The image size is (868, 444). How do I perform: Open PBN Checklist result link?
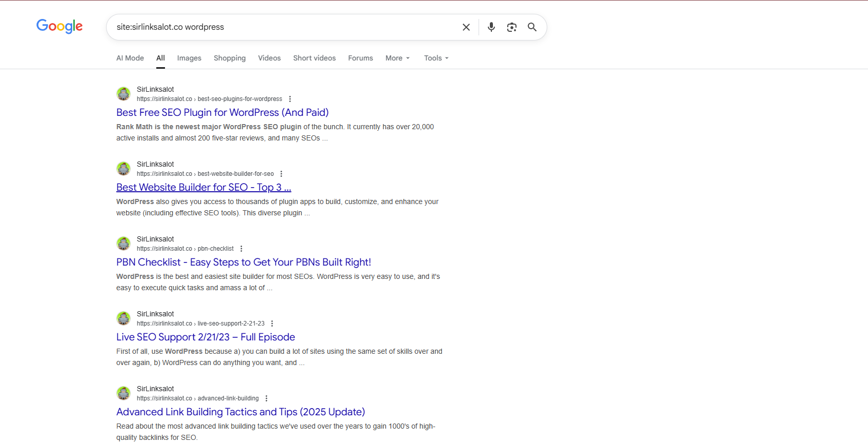click(x=243, y=262)
